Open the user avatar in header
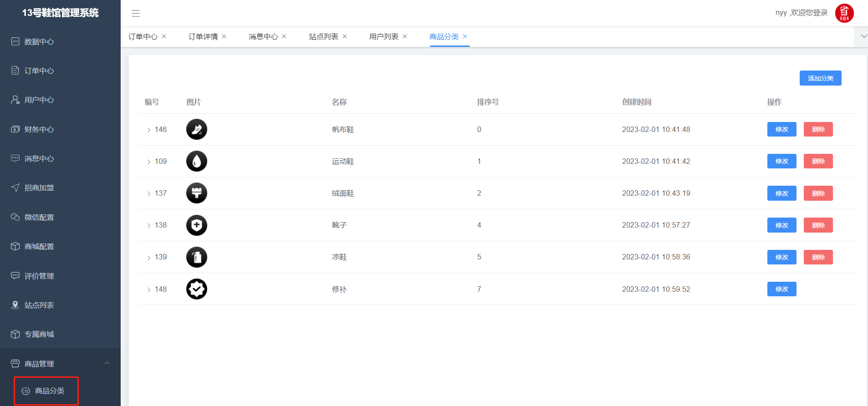868x406 pixels. pyautogui.click(x=844, y=13)
